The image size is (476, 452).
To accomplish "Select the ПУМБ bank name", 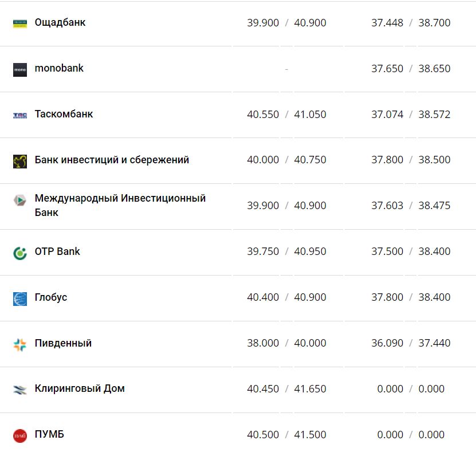I will coord(49,434).
